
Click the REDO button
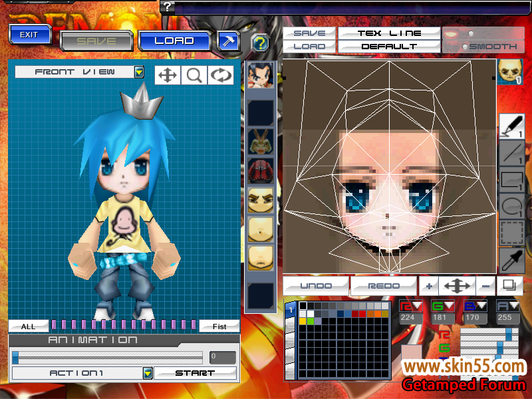click(x=384, y=286)
